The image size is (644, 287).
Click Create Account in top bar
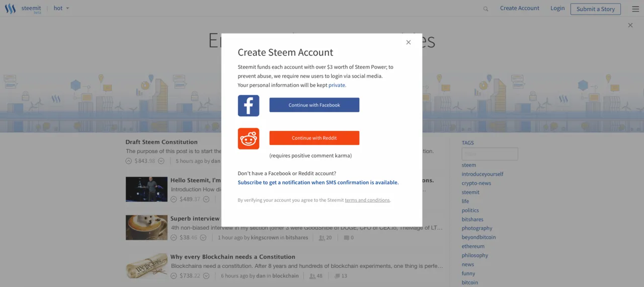pyautogui.click(x=519, y=8)
